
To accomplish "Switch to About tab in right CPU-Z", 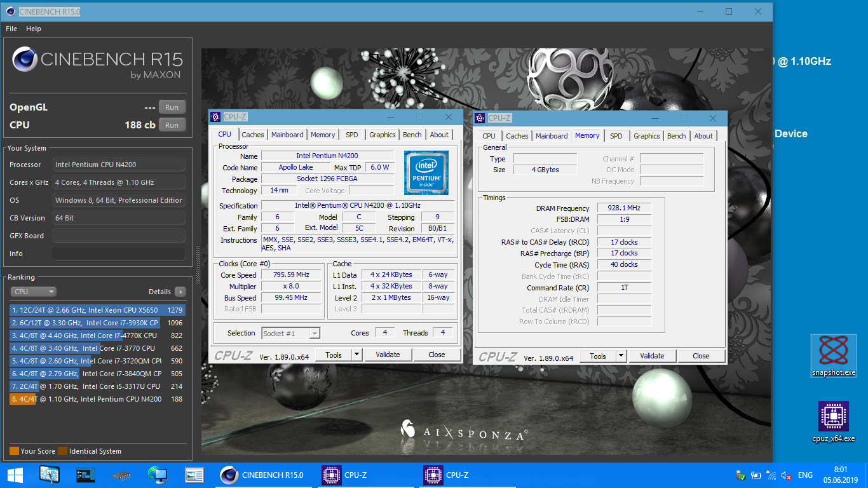I will tap(703, 136).
